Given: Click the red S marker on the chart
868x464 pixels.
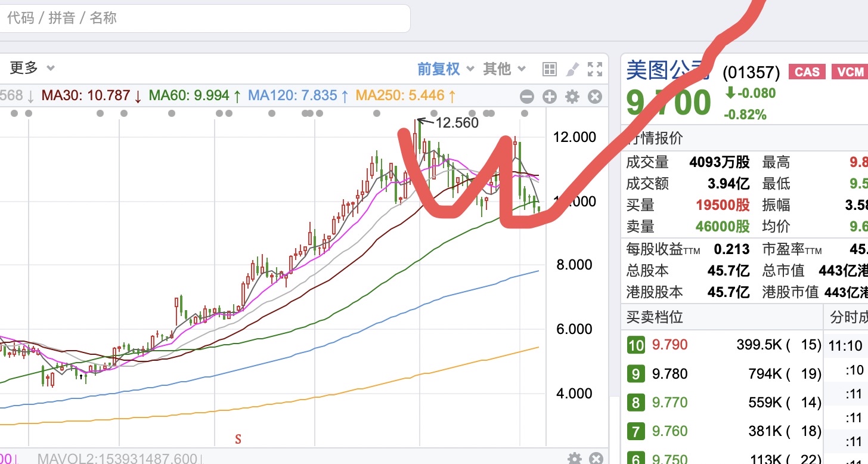Looking at the screenshot, I should pos(238,440).
